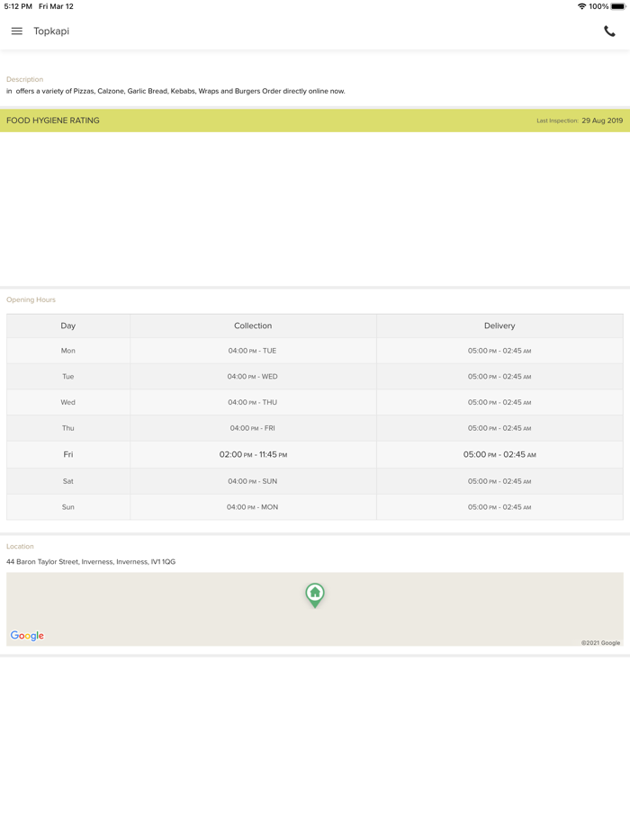Image resolution: width=630 pixels, height=840 pixels.
Task: Select the Sun row day cell
Action: tap(68, 506)
